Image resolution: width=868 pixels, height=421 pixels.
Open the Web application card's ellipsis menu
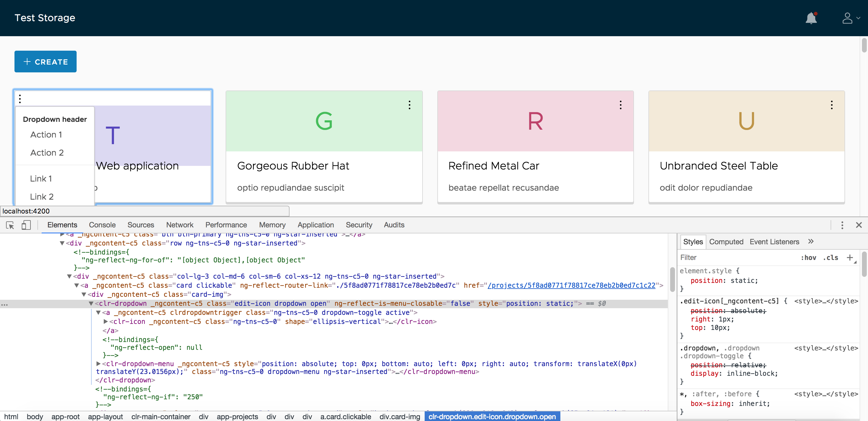point(20,99)
